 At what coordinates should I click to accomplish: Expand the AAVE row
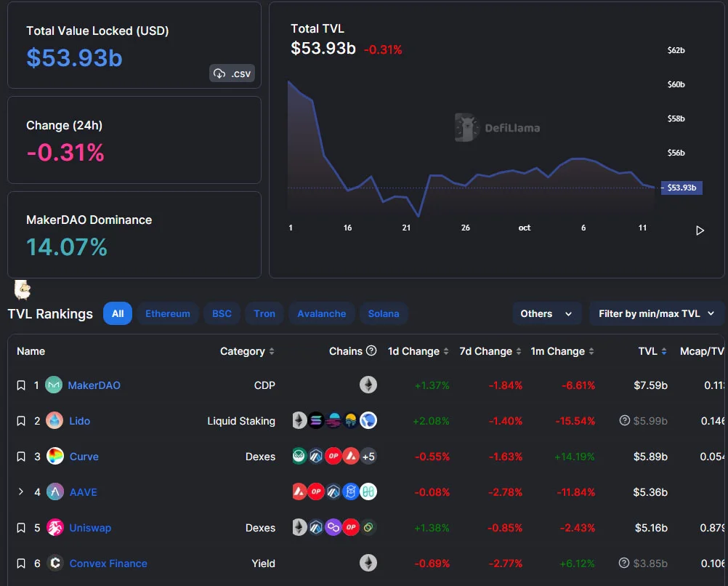pyautogui.click(x=21, y=491)
